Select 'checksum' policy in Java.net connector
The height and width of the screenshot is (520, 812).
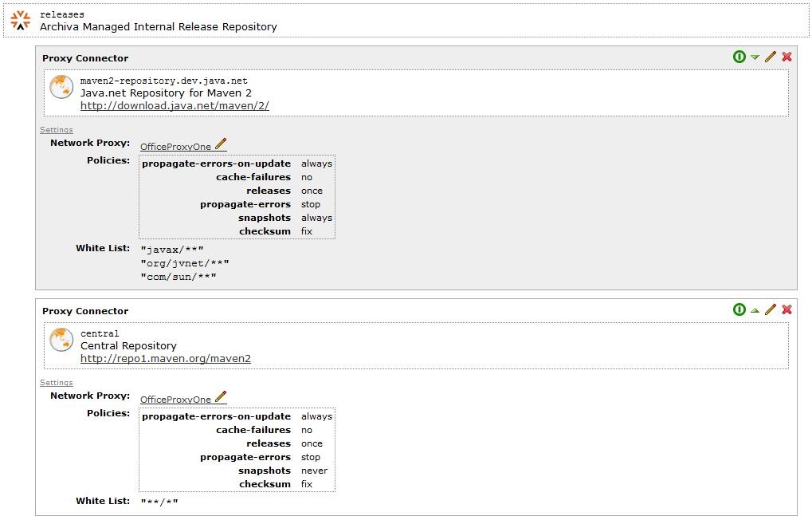coord(265,231)
